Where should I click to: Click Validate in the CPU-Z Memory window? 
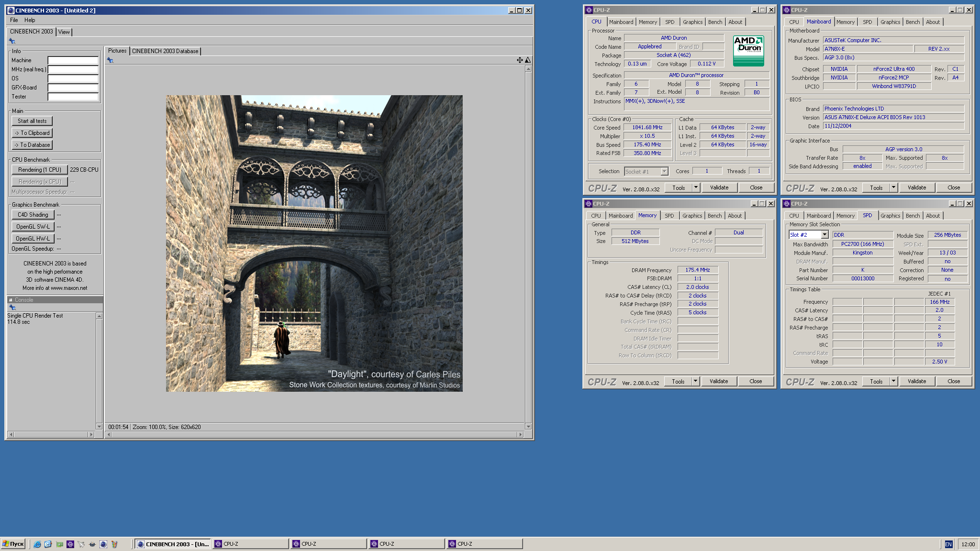[719, 381]
